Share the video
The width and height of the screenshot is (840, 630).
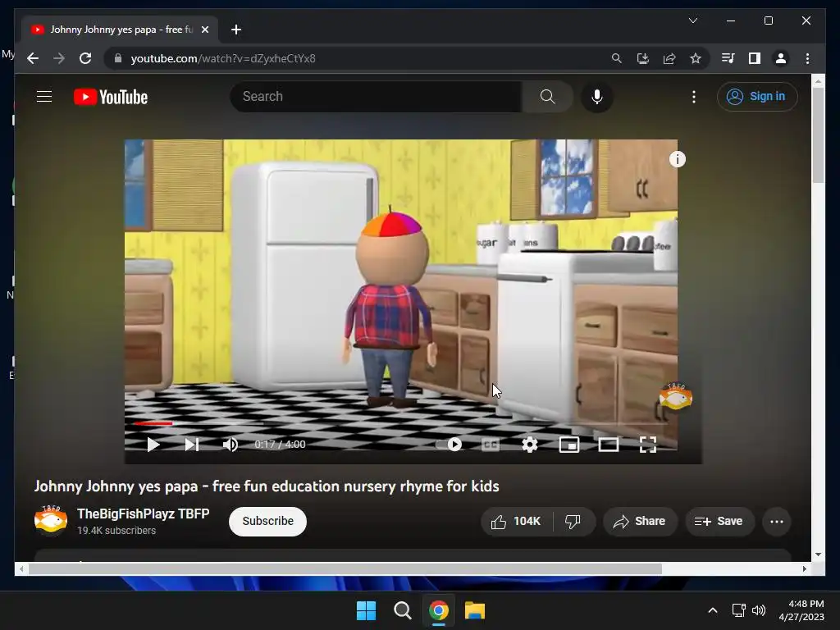[x=640, y=521]
